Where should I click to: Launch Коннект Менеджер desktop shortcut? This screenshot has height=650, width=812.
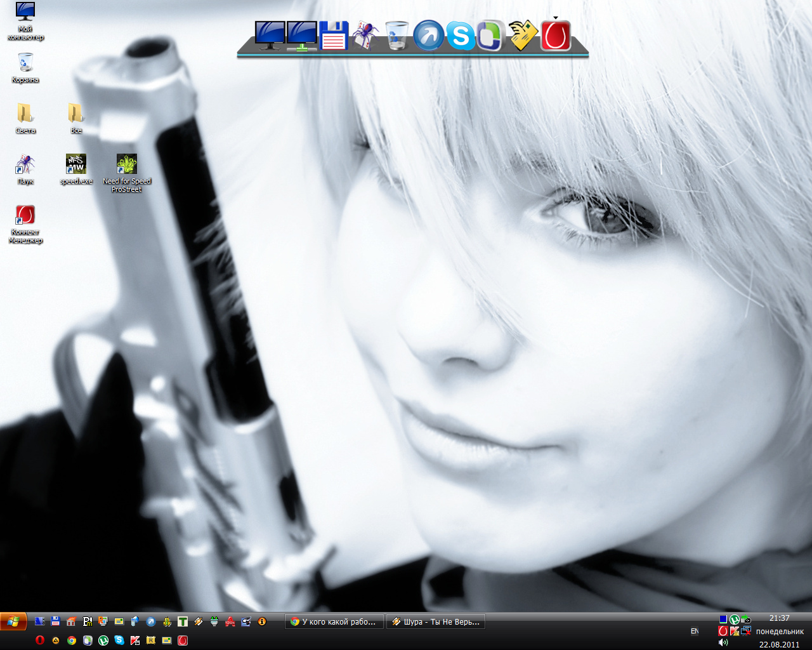click(25, 216)
